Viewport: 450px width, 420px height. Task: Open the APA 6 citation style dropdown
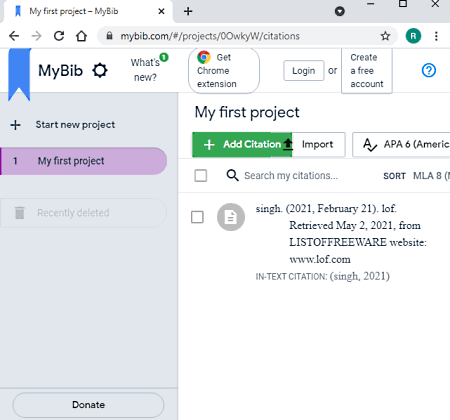pyautogui.click(x=401, y=144)
